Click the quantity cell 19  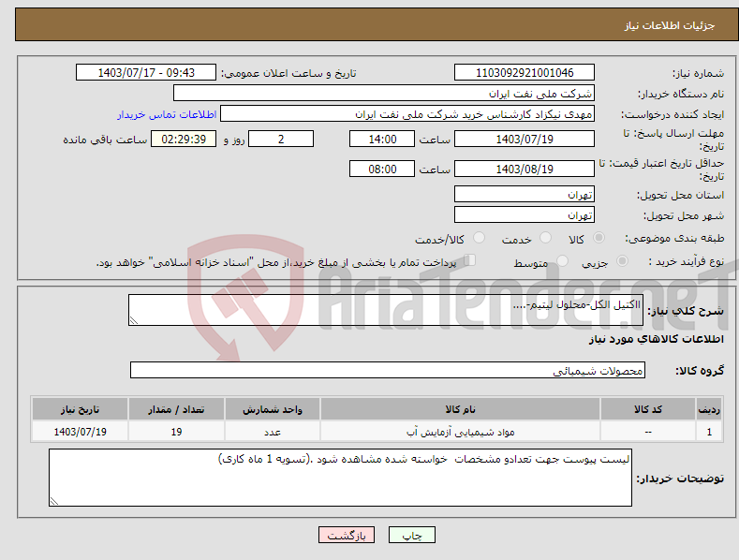176,432
